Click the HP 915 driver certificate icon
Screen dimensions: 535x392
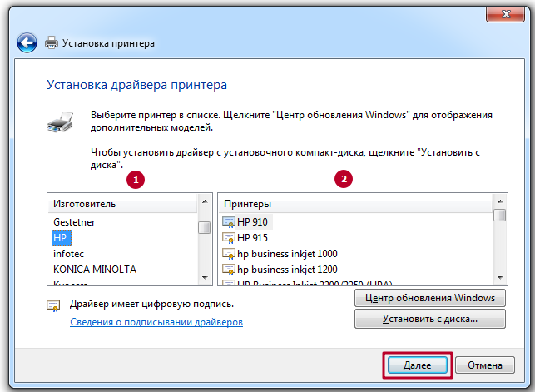coord(228,238)
